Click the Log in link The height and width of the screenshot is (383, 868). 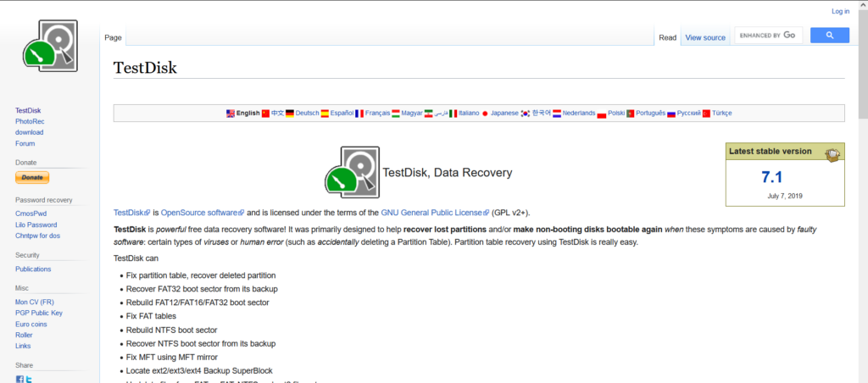point(840,11)
